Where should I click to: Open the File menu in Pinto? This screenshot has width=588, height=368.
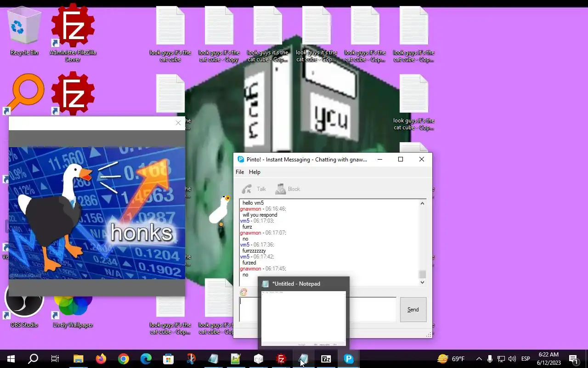(240, 172)
